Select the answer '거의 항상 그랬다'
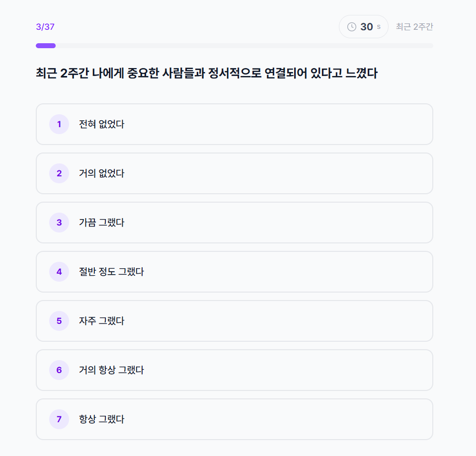476x456 pixels. click(x=234, y=370)
